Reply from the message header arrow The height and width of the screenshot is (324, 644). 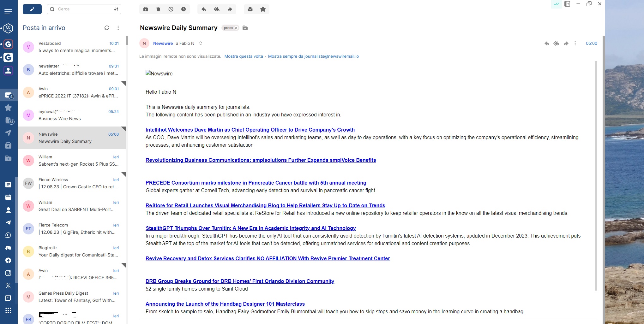(x=547, y=44)
